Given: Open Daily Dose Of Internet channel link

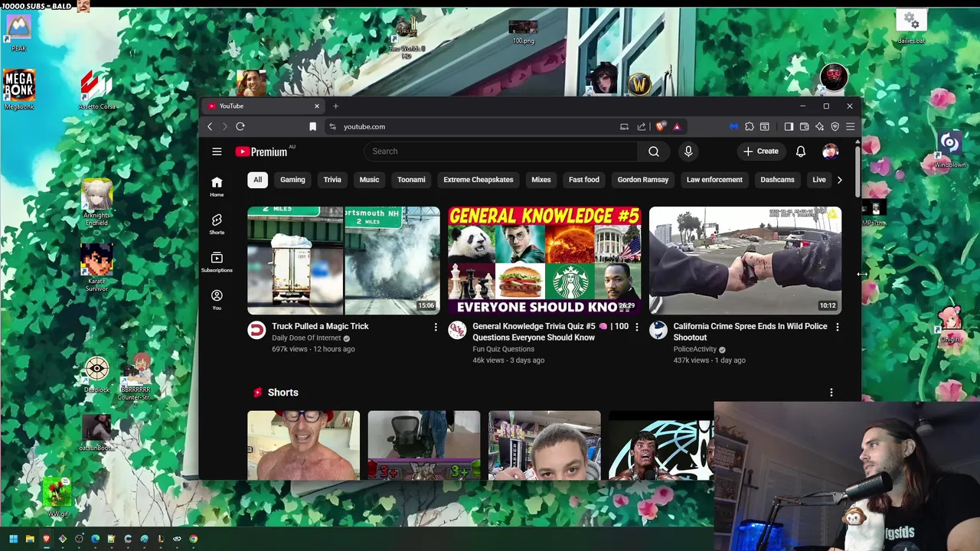Looking at the screenshot, I should [306, 338].
